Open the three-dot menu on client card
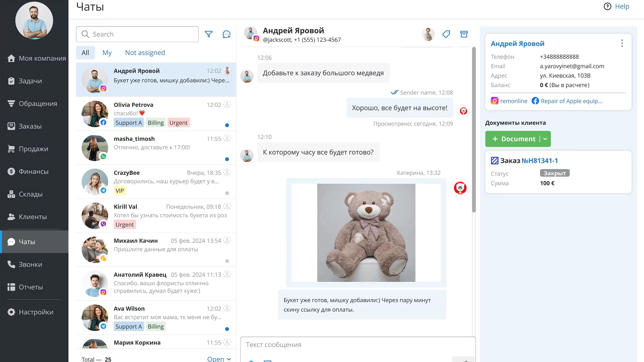 tap(622, 43)
